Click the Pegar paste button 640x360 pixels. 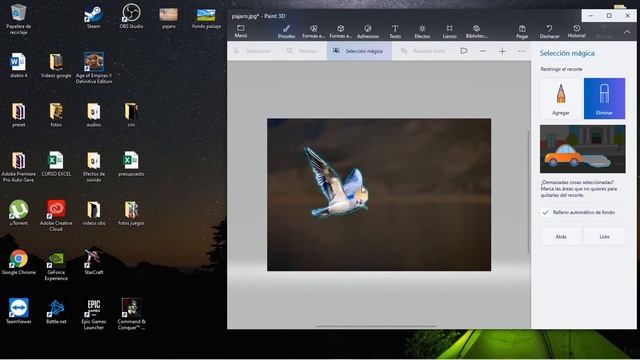(x=522, y=31)
